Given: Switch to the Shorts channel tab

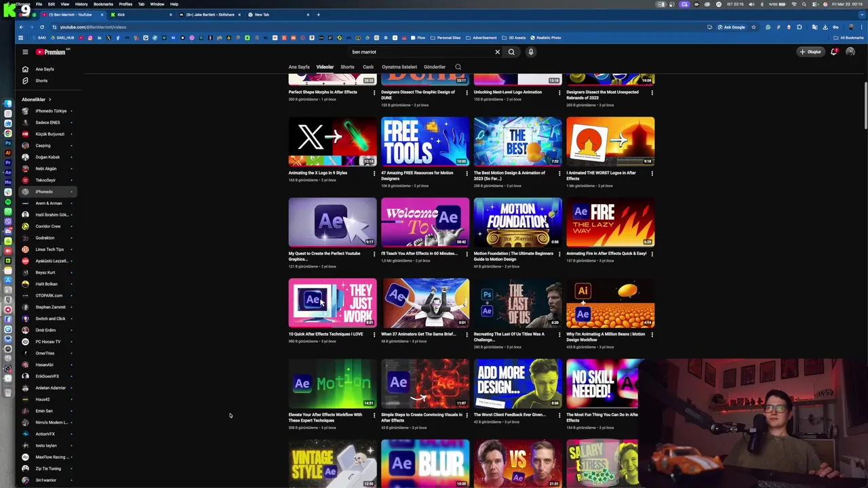Looking at the screenshot, I should click(x=347, y=67).
